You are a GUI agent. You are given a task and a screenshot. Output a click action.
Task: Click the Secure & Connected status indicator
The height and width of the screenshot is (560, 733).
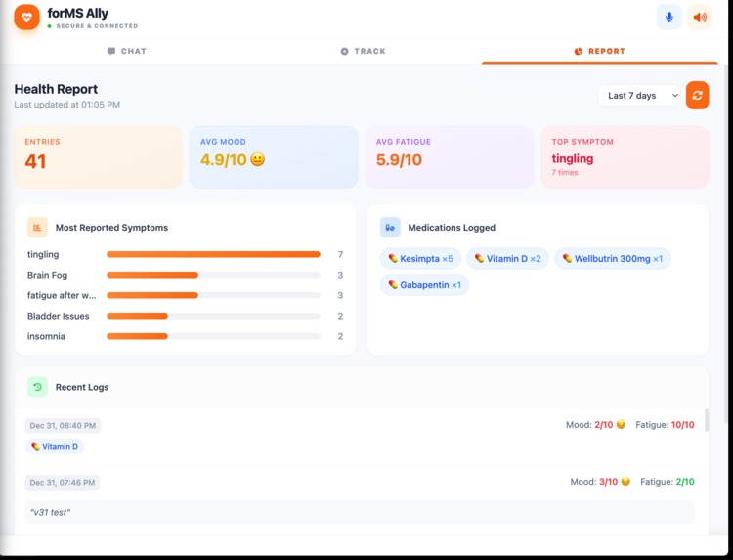coord(93,26)
